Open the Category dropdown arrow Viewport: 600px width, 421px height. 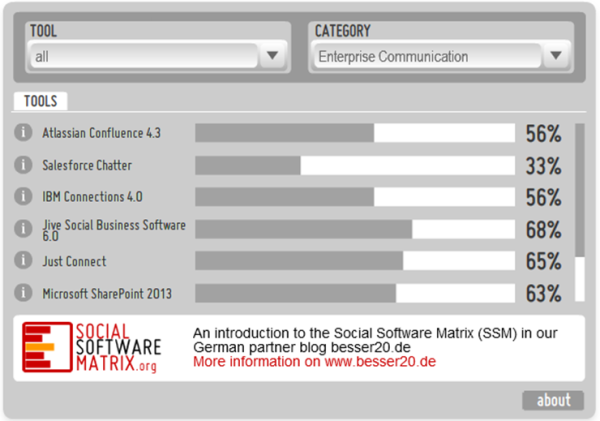(557, 57)
